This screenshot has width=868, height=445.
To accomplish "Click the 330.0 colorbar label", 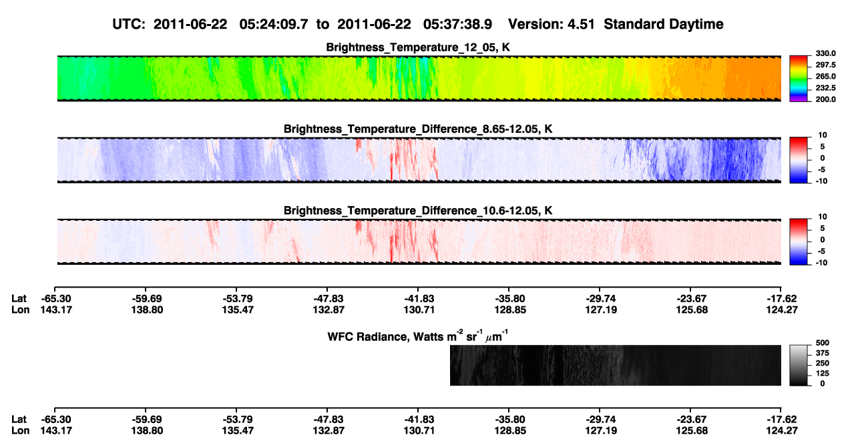I will click(826, 53).
